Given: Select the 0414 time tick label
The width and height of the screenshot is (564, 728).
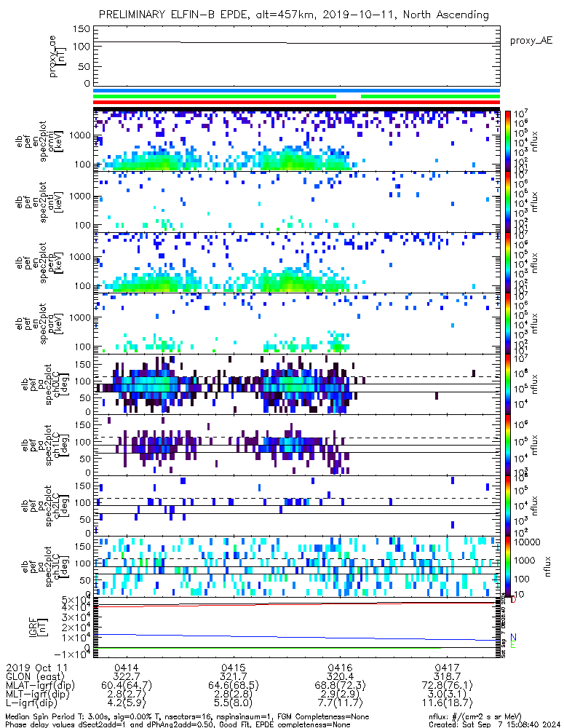Looking at the screenshot, I should pyautogui.click(x=127, y=667).
